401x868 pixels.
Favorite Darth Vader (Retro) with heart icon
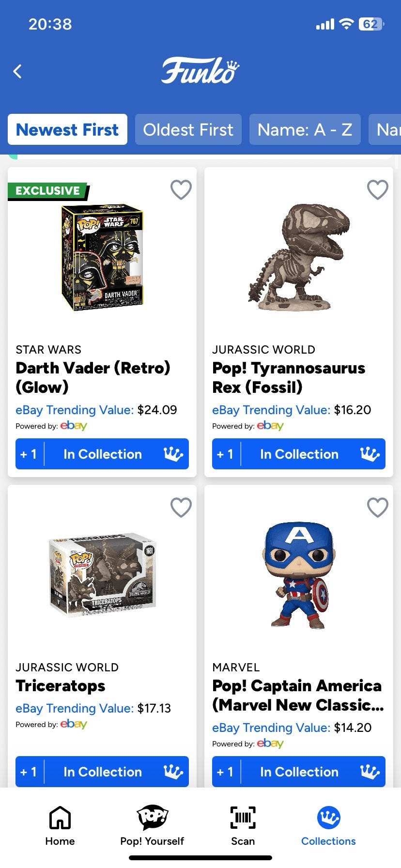point(181,189)
